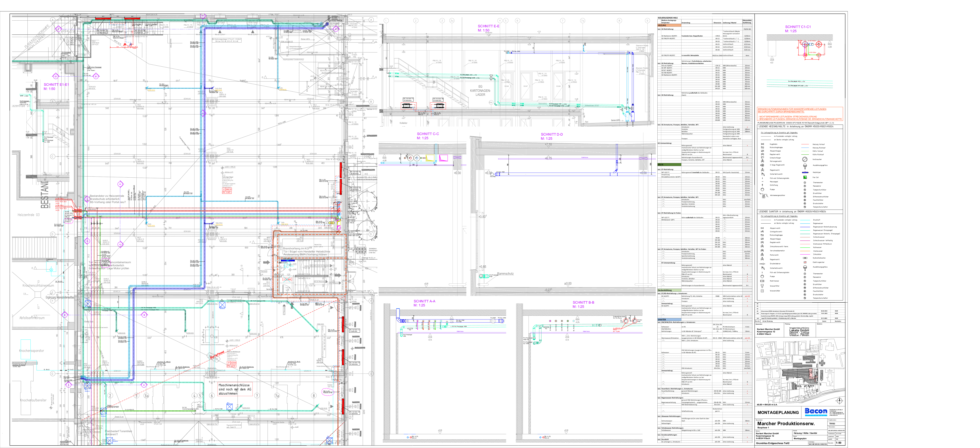
Task: Click the Knochenseparator label
Action: point(32,350)
